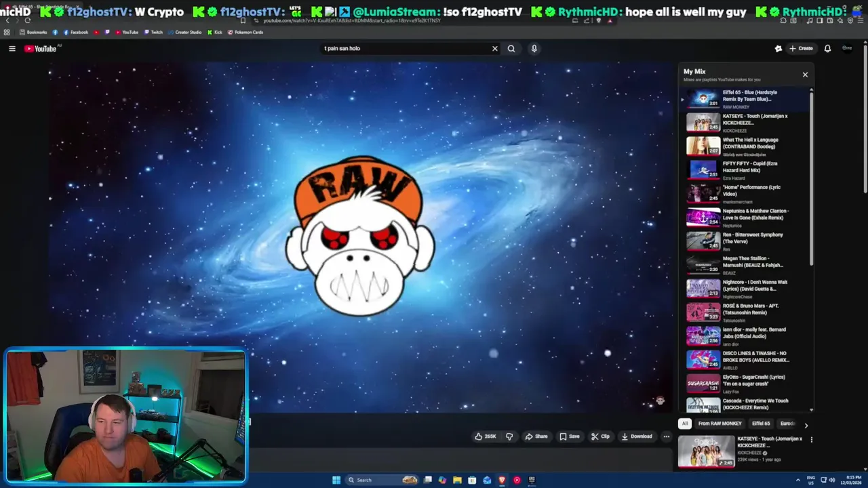Select the All filter chip

(x=685, y=424)
